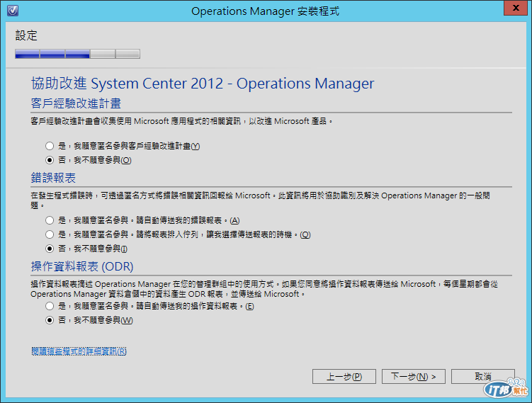Go back with 上一步(P) button
532x403 pixels.
[x=344, y=377]
